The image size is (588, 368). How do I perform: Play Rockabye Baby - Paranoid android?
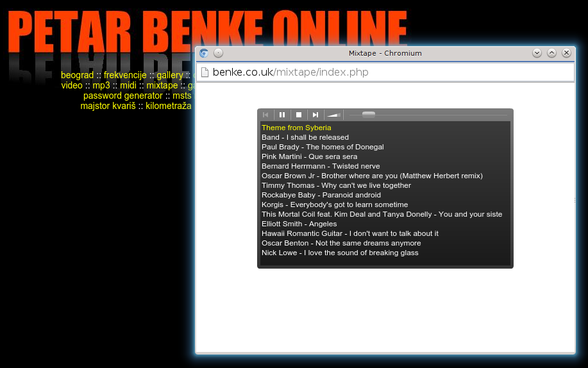321,195
